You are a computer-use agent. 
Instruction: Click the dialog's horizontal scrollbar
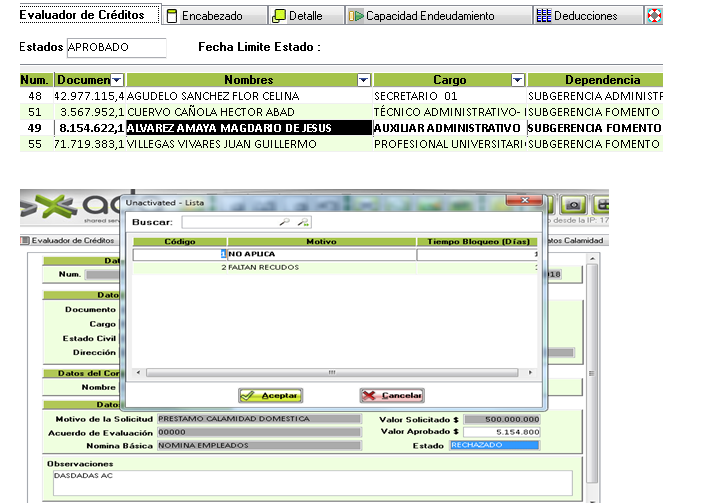point(330,372)
